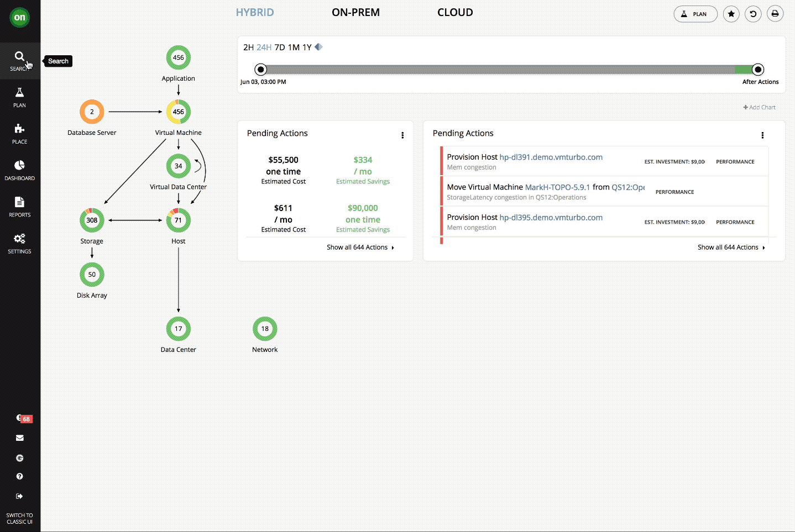Select the 7D time range option
The image size is (795, 532).
coord(280,48)
